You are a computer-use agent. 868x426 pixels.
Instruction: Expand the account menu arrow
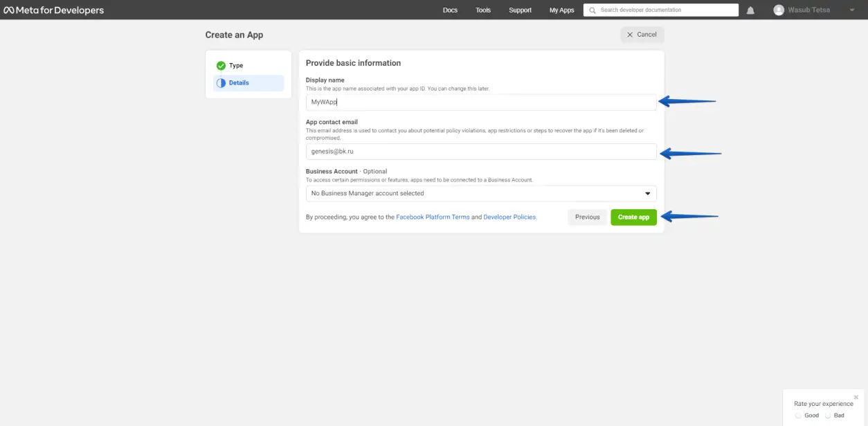[852, 10]
